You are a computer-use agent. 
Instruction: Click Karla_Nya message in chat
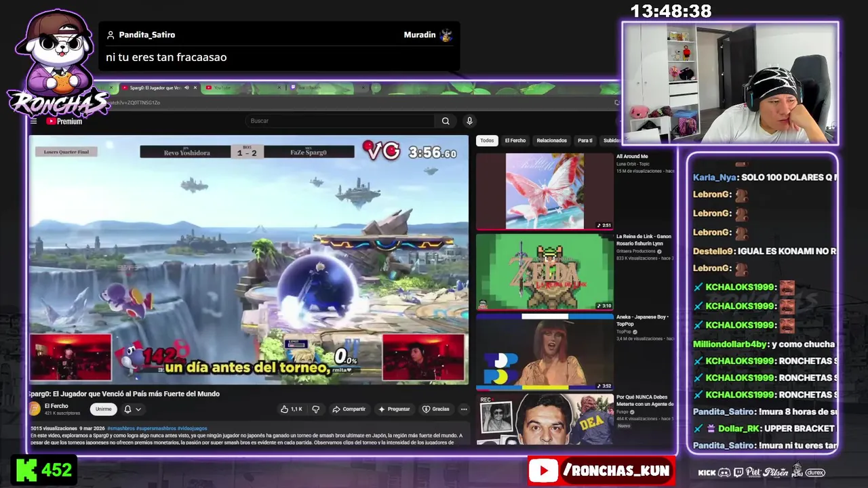pos(764,178)
